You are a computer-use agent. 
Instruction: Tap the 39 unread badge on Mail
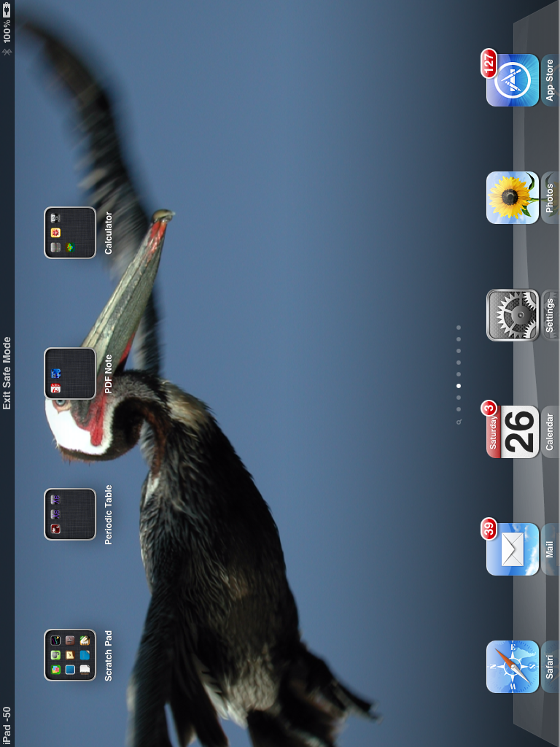[x=489, y=529]
